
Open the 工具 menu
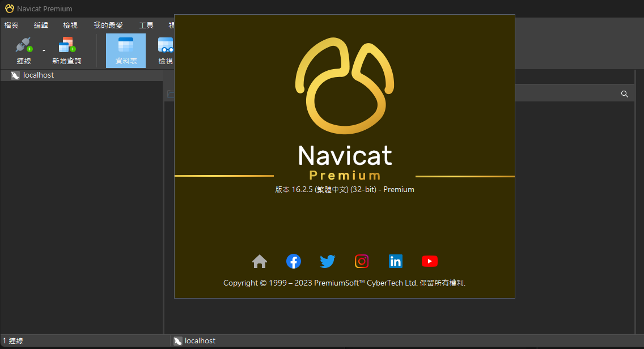pos(146,25)
